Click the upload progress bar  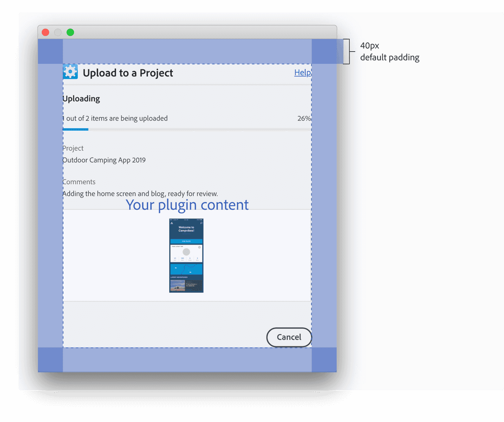pos(187,129)
